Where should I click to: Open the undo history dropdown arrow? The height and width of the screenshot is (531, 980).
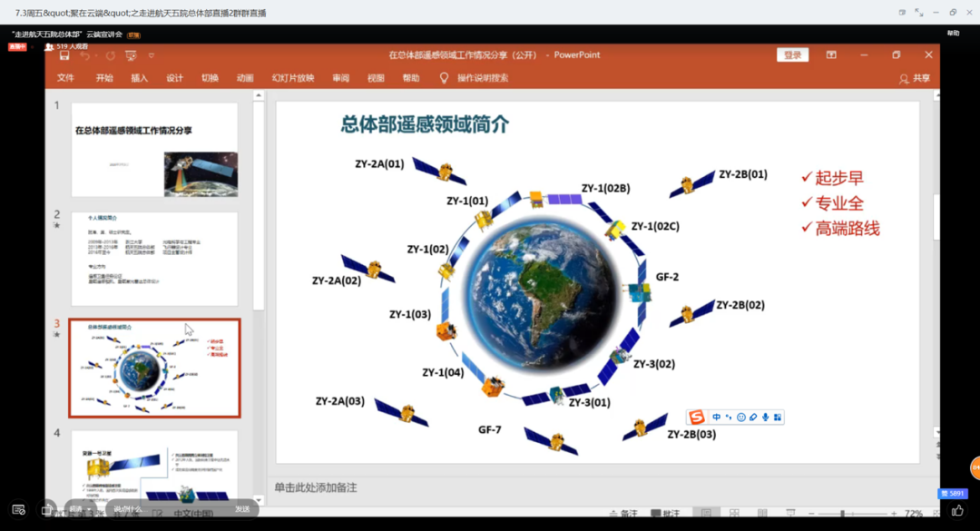96,55
